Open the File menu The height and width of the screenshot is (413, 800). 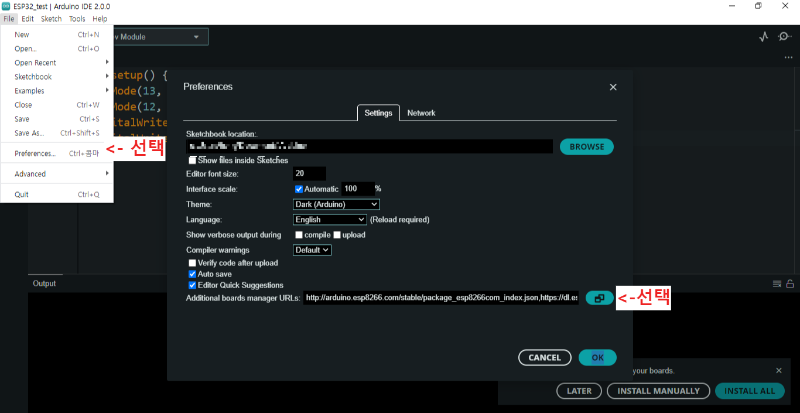tap(9, 19)
